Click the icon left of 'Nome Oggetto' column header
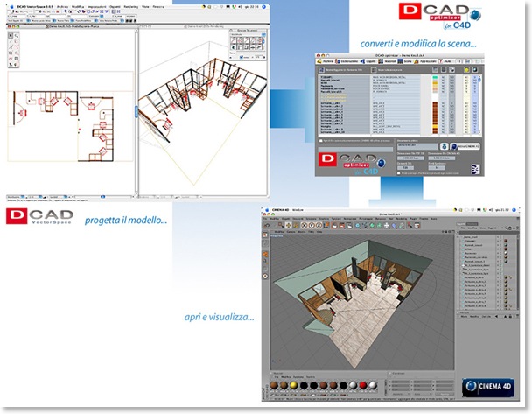 (321, 70)
